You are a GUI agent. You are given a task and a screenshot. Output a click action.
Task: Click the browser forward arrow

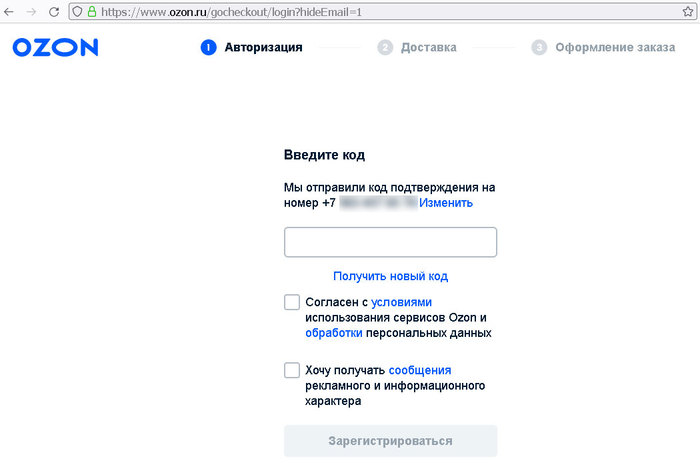31,12
